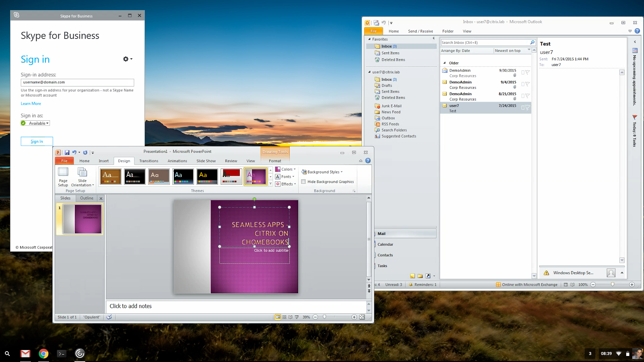Open Effects dropdown in Themes group
Image resolution: width=644 pixels, height=362 pixels.
(x=286, y=184)
